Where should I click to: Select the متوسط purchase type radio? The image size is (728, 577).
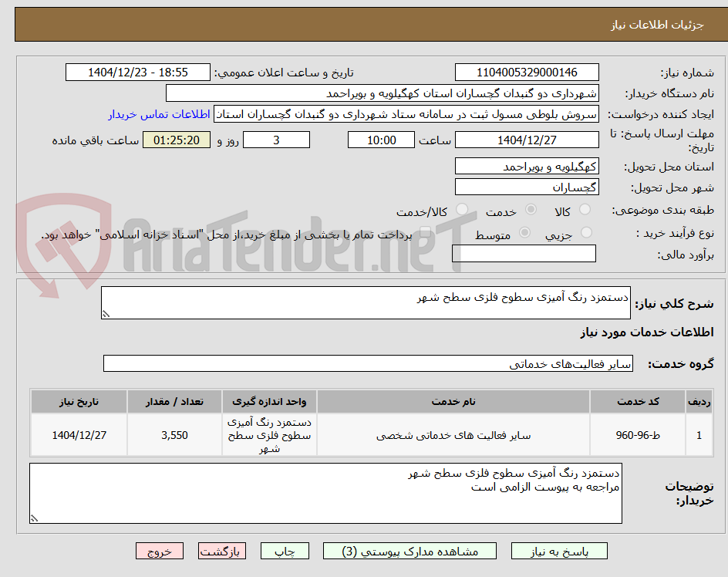(x=524, y=232)
